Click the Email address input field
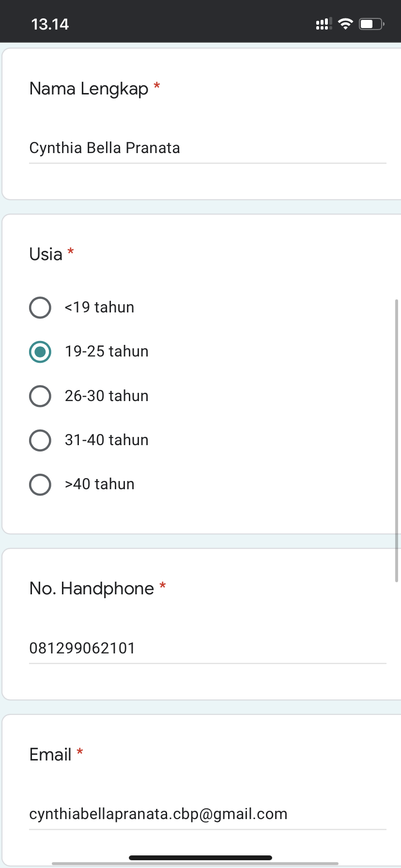This screenshot has height=868, width=401. pos(208,814)
